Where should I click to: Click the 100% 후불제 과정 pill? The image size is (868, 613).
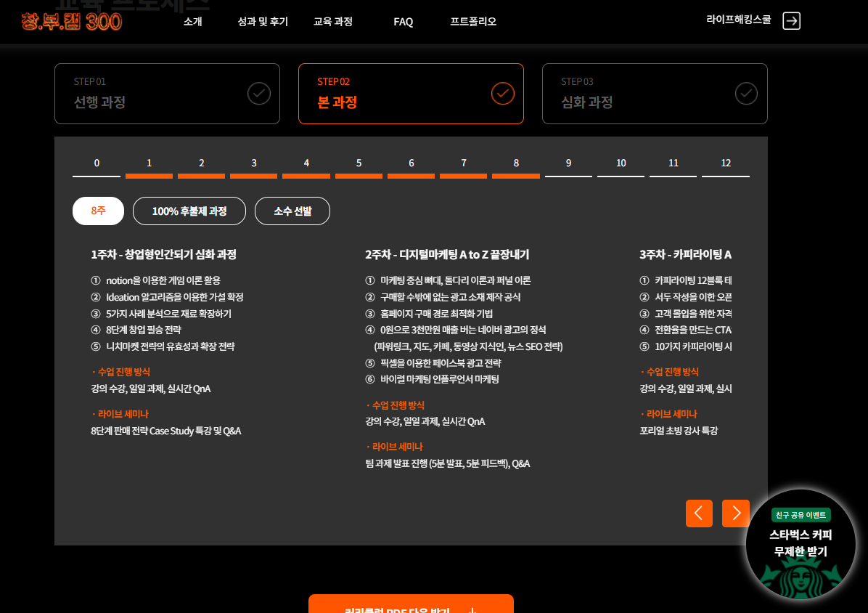189,211
